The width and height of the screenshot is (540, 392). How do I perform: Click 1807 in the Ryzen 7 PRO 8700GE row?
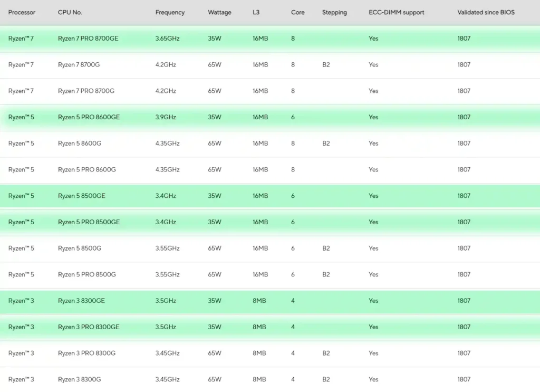(x=464, y=39)
